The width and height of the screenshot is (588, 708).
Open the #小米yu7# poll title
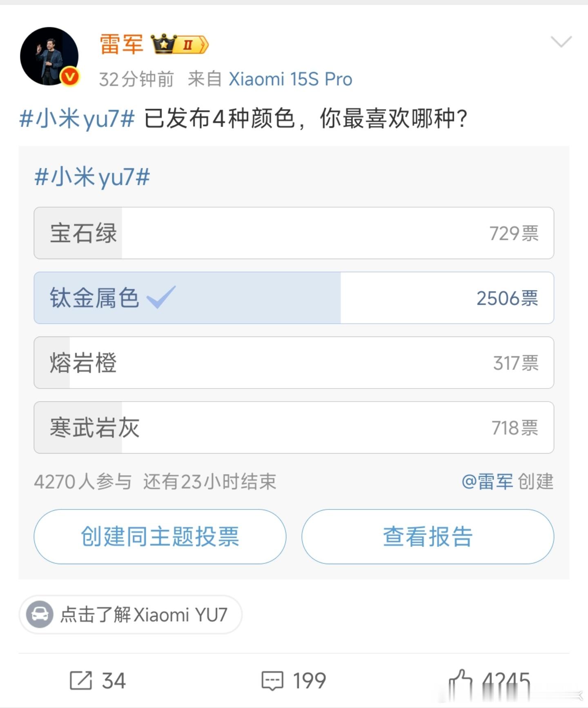point(92,177)
